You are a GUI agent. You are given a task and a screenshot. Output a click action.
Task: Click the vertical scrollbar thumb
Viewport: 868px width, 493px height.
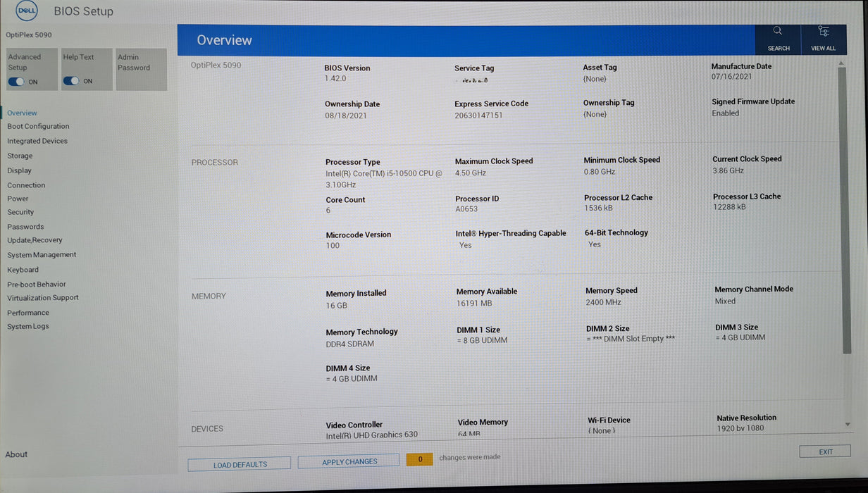pos(845,210)
